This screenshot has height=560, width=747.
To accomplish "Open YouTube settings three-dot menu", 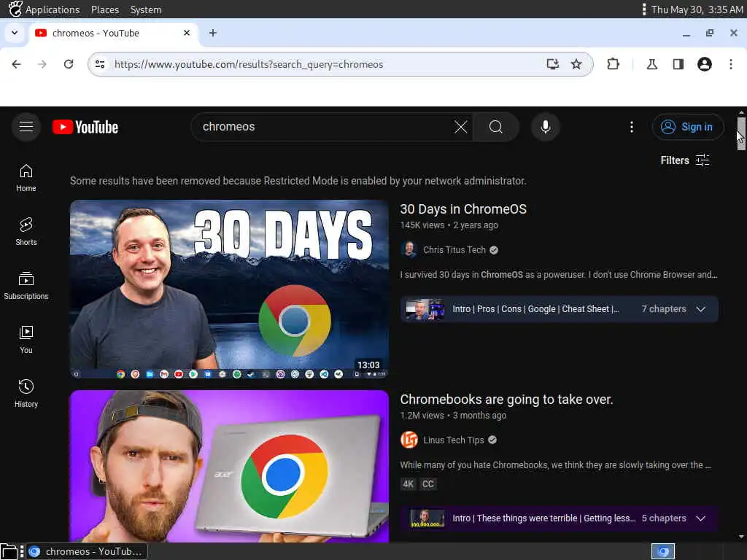I will click(x=631, y=127).
